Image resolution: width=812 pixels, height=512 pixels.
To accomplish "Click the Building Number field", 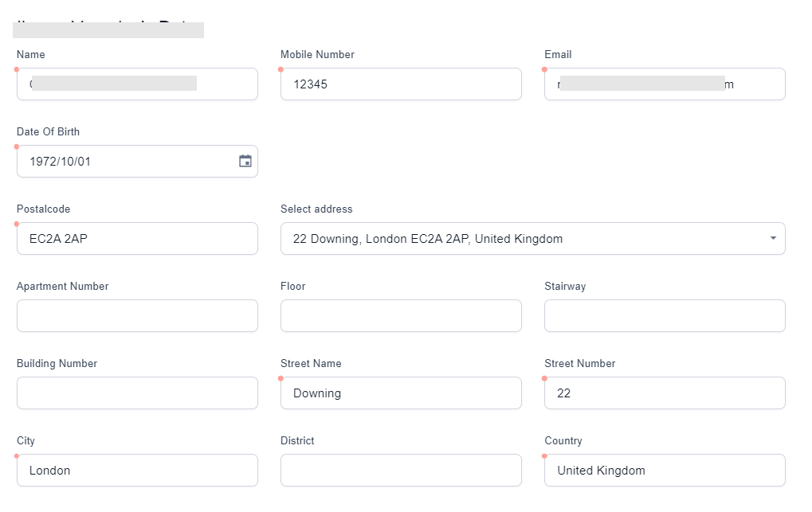I will pyautogui.click(x=137, y=393).
